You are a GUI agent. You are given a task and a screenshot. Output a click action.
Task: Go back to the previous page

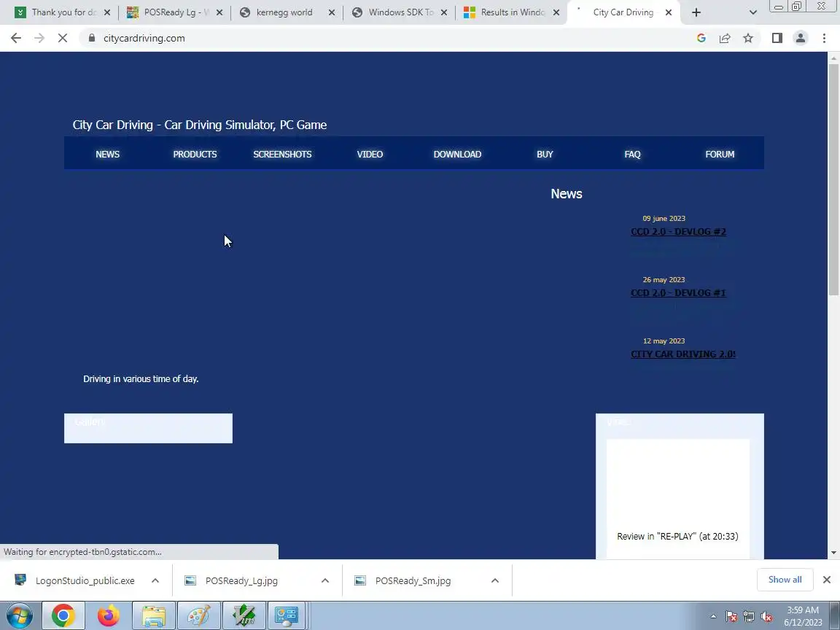coord(15,38)
